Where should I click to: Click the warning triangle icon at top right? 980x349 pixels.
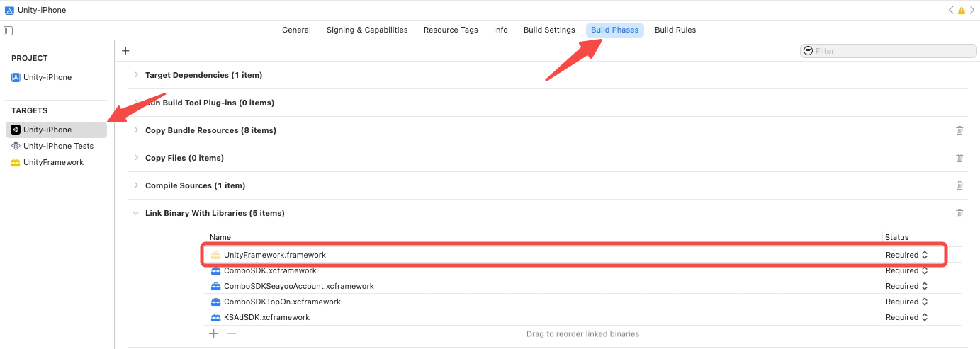pos(962,11)
